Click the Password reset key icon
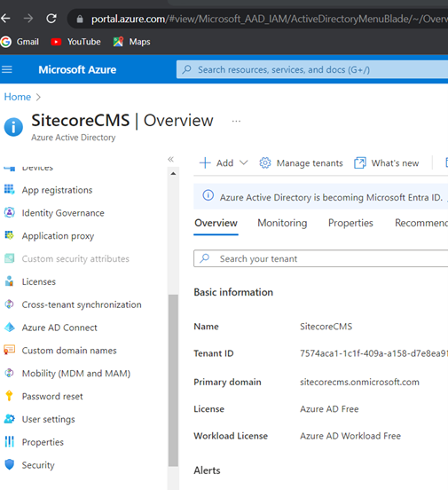This screenshot has height=490, width=448. point(10,396)
